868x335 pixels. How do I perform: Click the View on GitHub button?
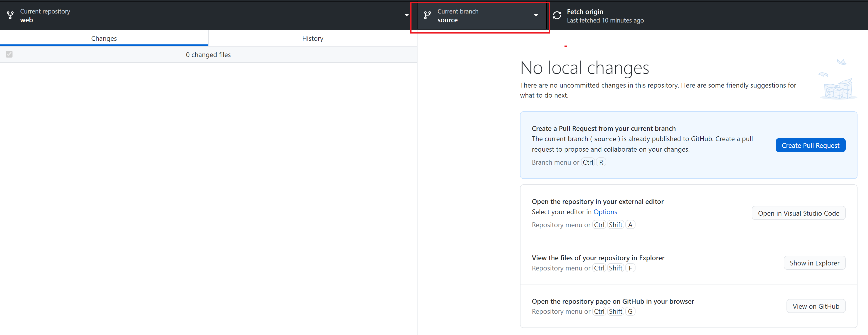816,306
